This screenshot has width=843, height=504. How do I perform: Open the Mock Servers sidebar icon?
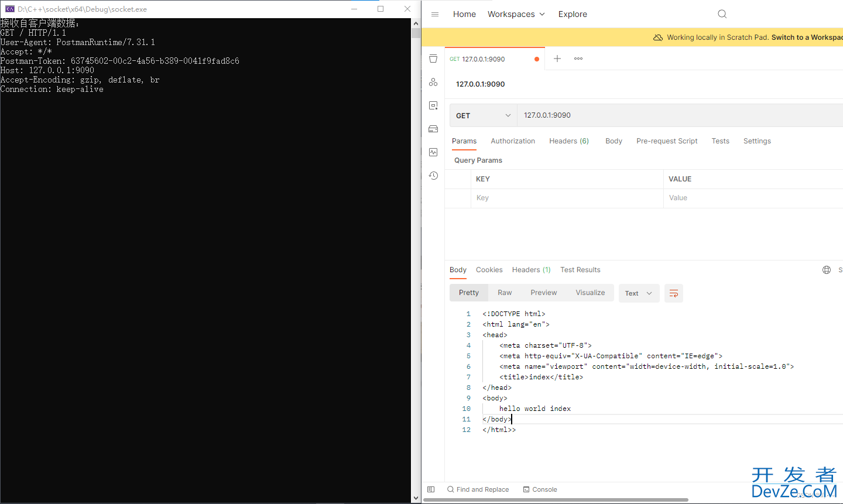[433, 129]
